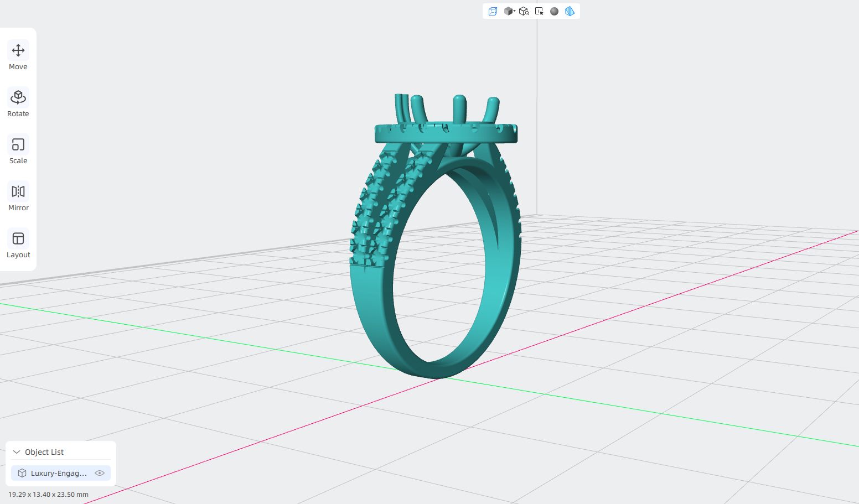859x504 pixels.
Task: Select the Rotate tool
Action: (18, 103)
